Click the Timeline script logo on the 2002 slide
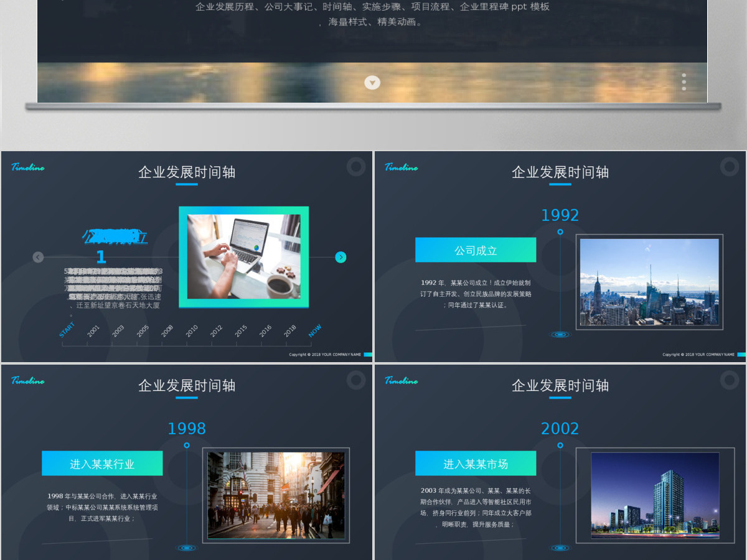The width and height of the screenshot is (747, 560). [x=401, y=380]
